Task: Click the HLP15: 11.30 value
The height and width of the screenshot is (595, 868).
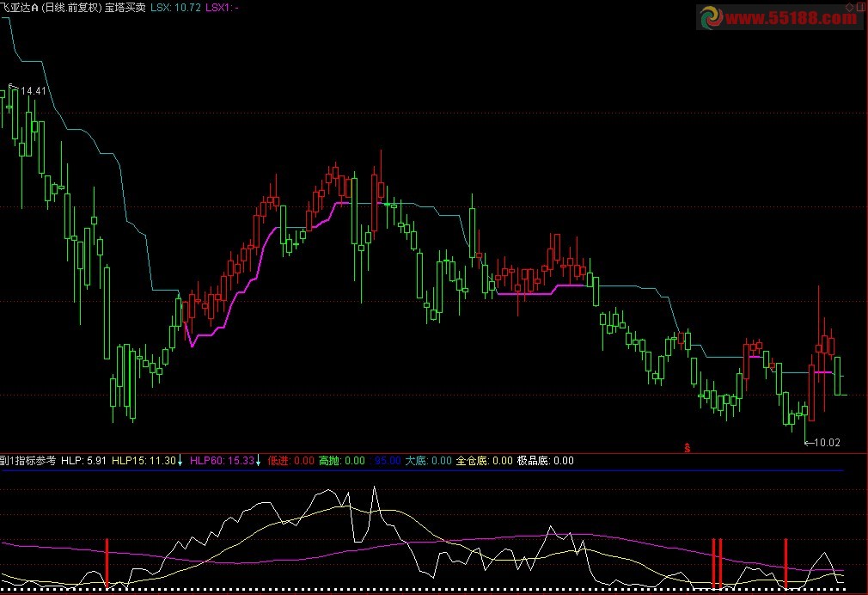Action: [144, 461]
